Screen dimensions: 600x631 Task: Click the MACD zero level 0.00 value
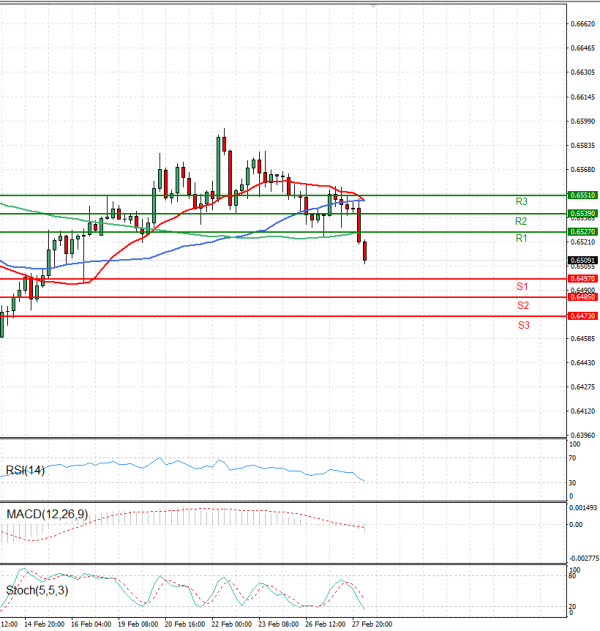point(576,524)
